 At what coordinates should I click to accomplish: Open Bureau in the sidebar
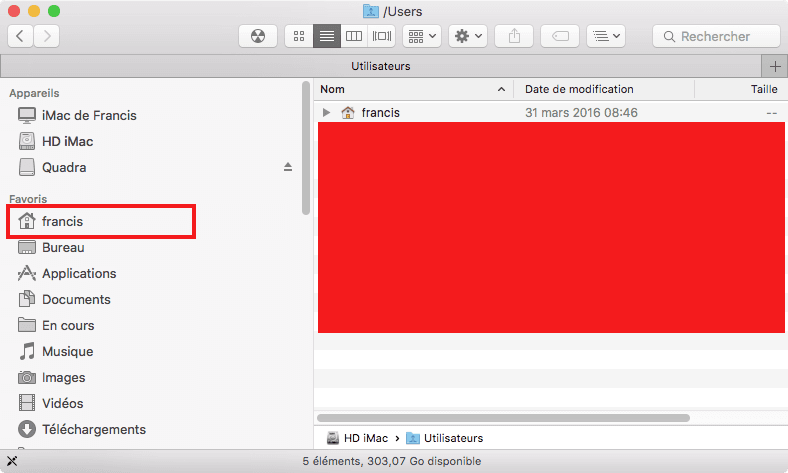pos(63,247)
